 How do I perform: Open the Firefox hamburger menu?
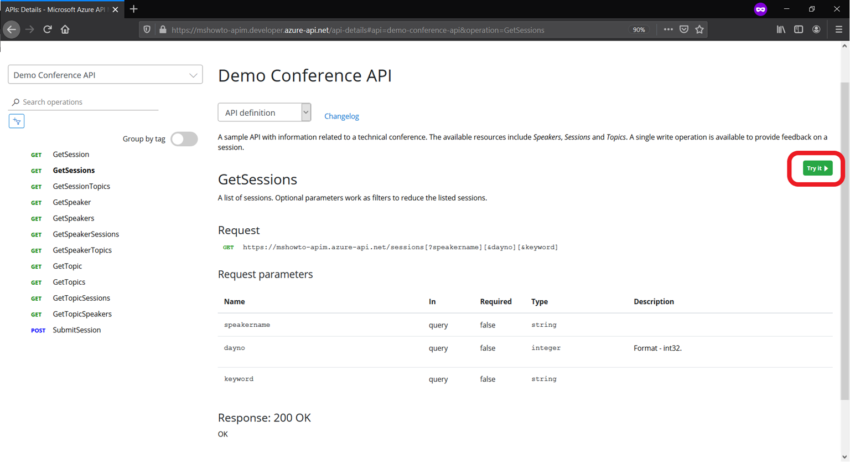(838, 29)
